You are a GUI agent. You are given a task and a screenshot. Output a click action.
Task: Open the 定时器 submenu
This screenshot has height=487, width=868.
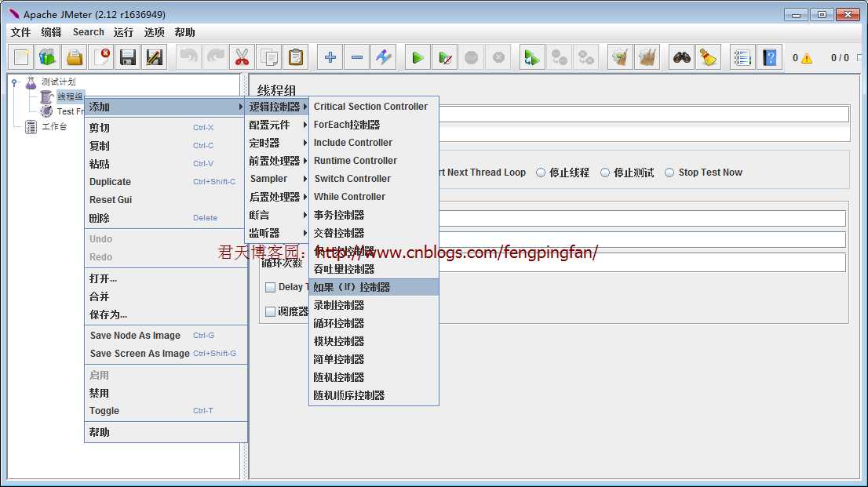[277, 143]
